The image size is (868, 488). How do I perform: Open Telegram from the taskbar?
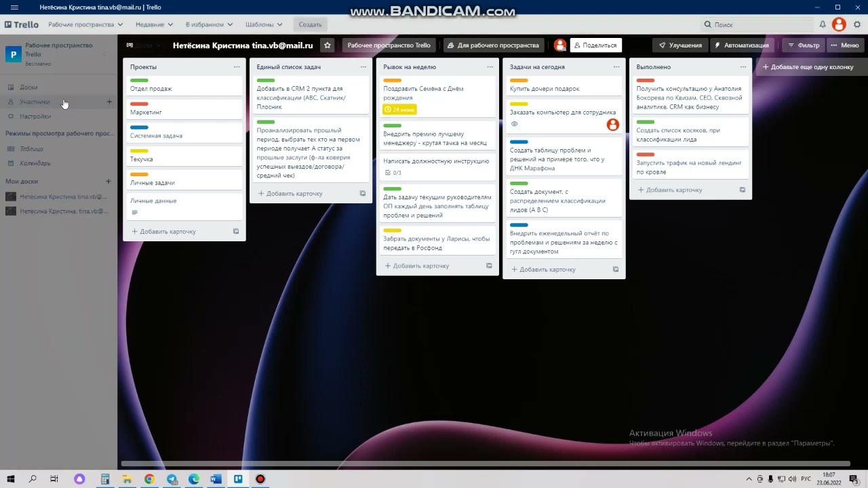point(172,479)
